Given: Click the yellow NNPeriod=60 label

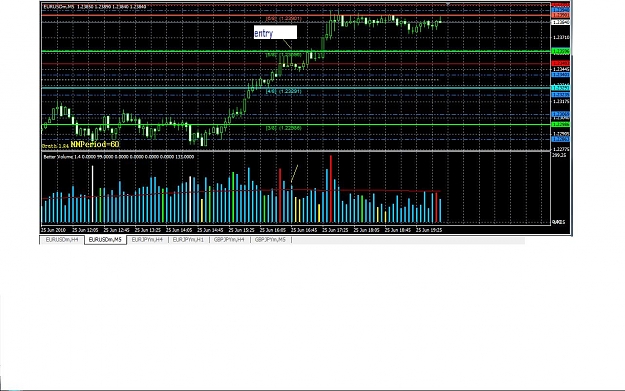Looking at the screenshot, I should 95,144.
